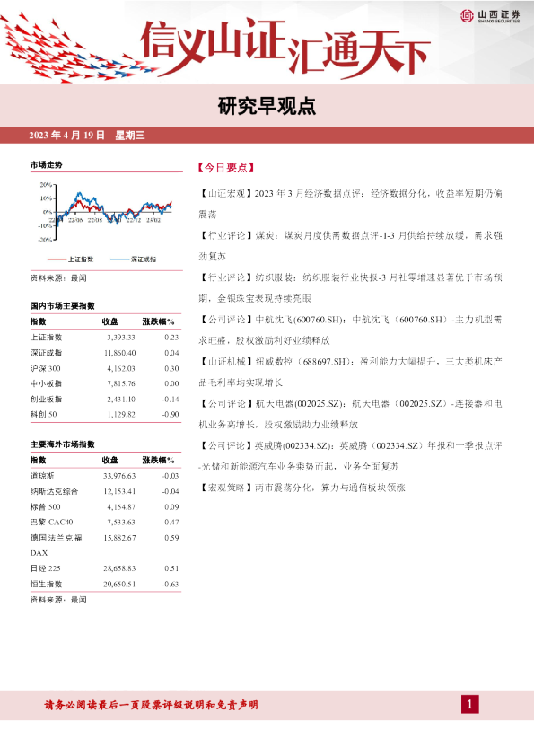The height and width of the screenshot is (756, 534).
Task: Open the 山证宏观 March economic data item
Action: tap(350, 204)
